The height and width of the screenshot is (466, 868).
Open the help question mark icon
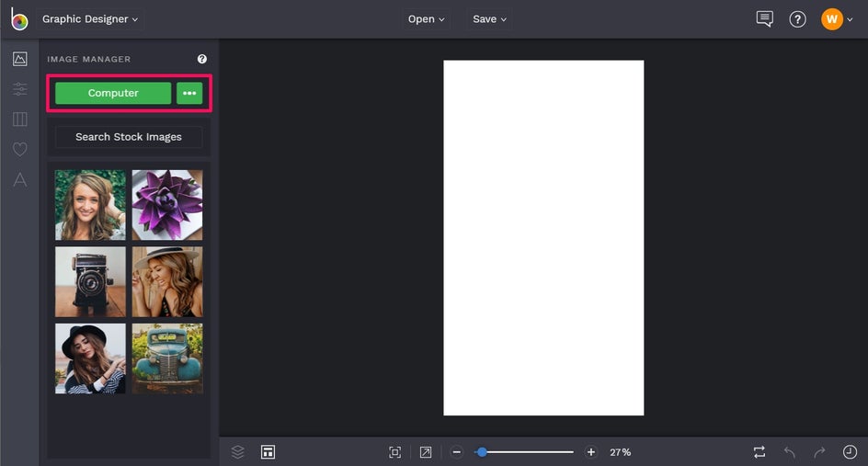tap(797, 19)
